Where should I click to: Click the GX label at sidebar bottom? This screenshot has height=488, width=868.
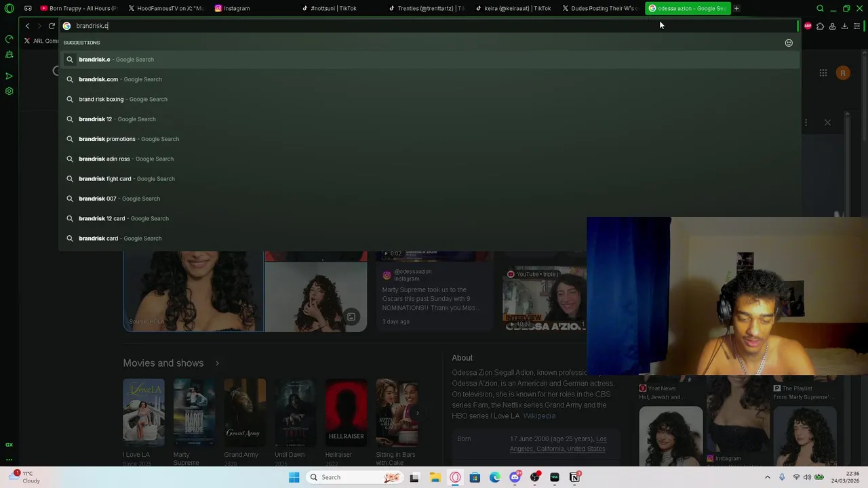tap(9, 445)
